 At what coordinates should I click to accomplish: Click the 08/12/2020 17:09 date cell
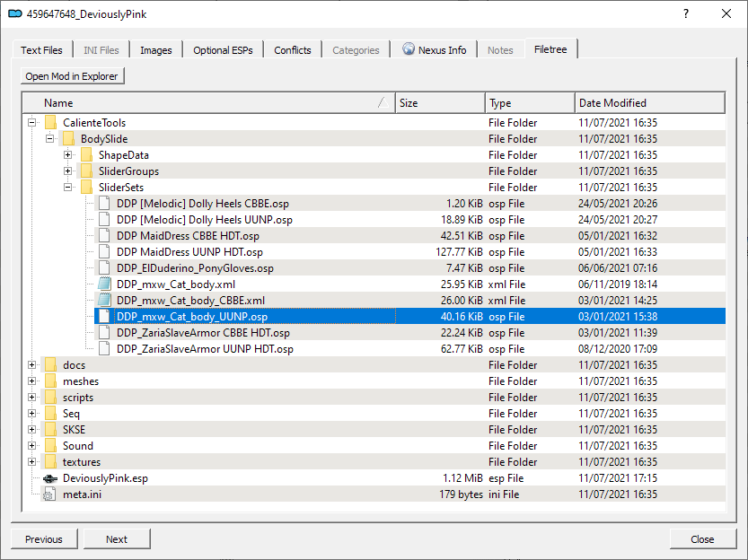click(x=618, y=349)
